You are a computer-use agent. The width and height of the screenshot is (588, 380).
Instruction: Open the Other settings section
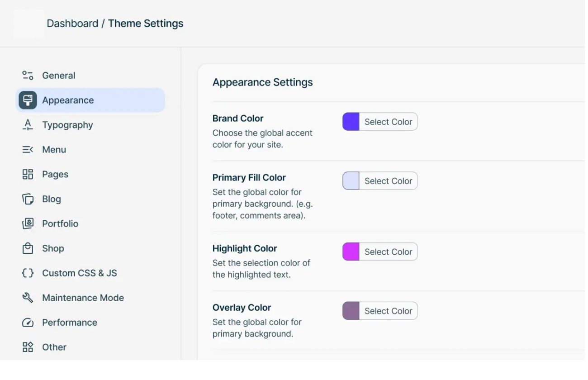[x=54, y=347]
